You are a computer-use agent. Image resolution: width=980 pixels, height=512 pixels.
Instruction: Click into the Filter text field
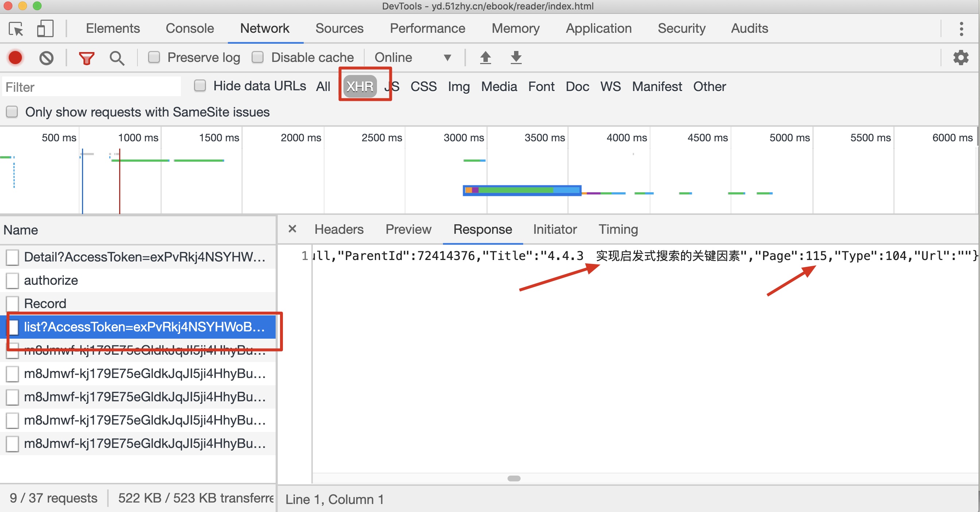tap(91, 87)
